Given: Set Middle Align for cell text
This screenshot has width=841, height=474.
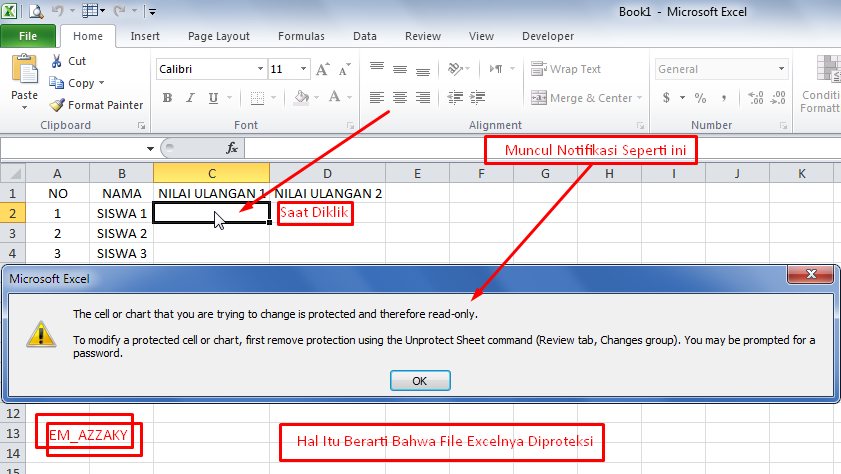Looking at the screenshot, I should pos(400,69).
